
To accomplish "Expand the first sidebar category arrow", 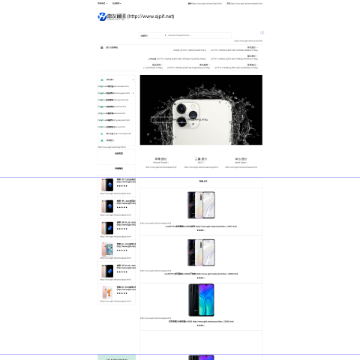I will [x=133, y=80].
